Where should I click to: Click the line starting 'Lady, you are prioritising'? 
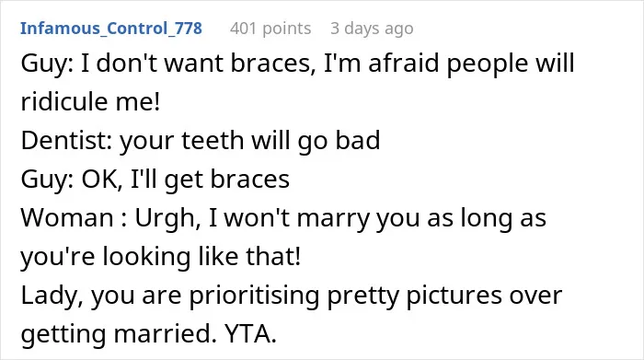point(292,296)
